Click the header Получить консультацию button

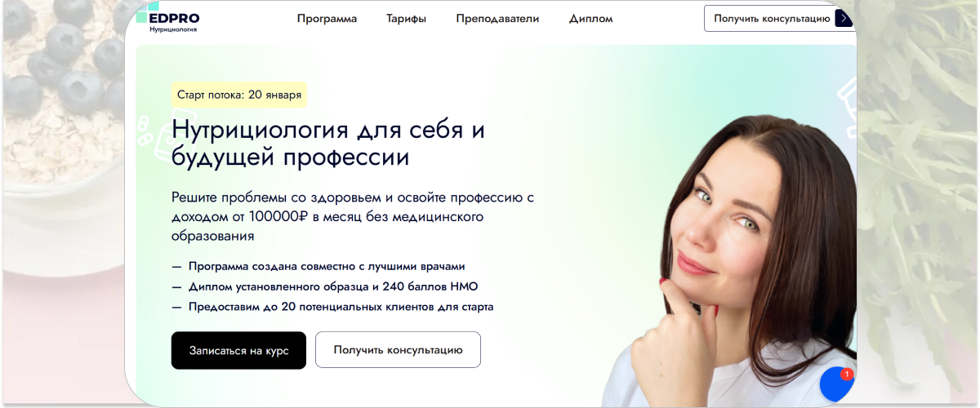[x=779, y=18]
